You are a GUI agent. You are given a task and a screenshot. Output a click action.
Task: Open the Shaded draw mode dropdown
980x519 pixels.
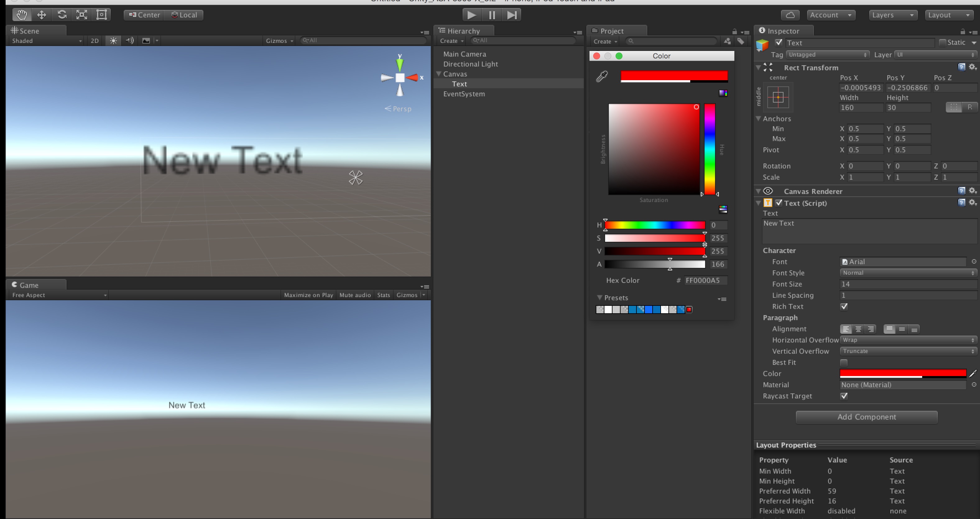coord(46,41)
